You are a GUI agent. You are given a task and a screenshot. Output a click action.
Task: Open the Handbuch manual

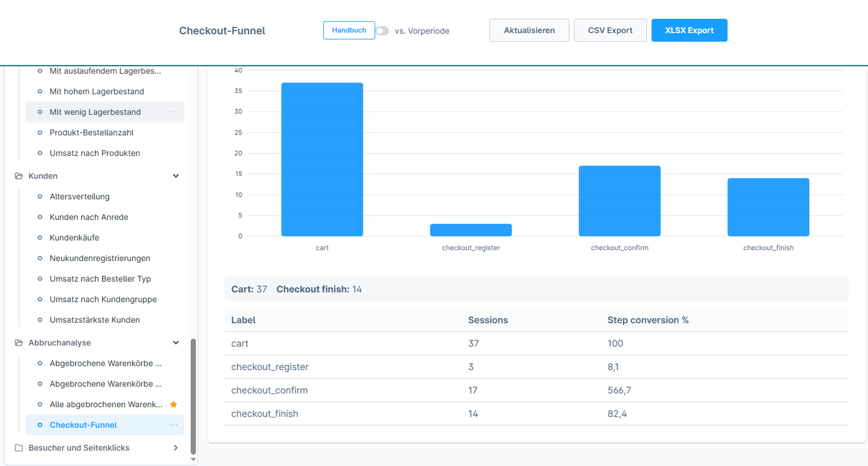[349, 30]
